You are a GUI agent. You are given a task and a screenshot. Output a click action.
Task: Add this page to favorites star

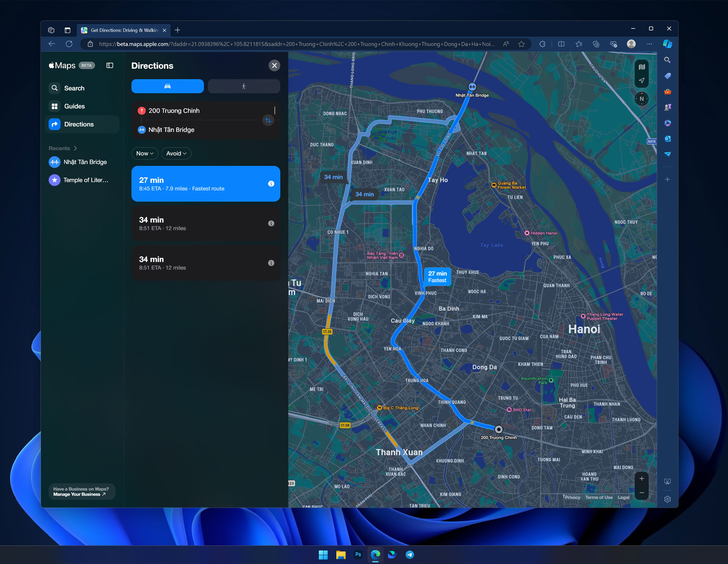[521, 44]
